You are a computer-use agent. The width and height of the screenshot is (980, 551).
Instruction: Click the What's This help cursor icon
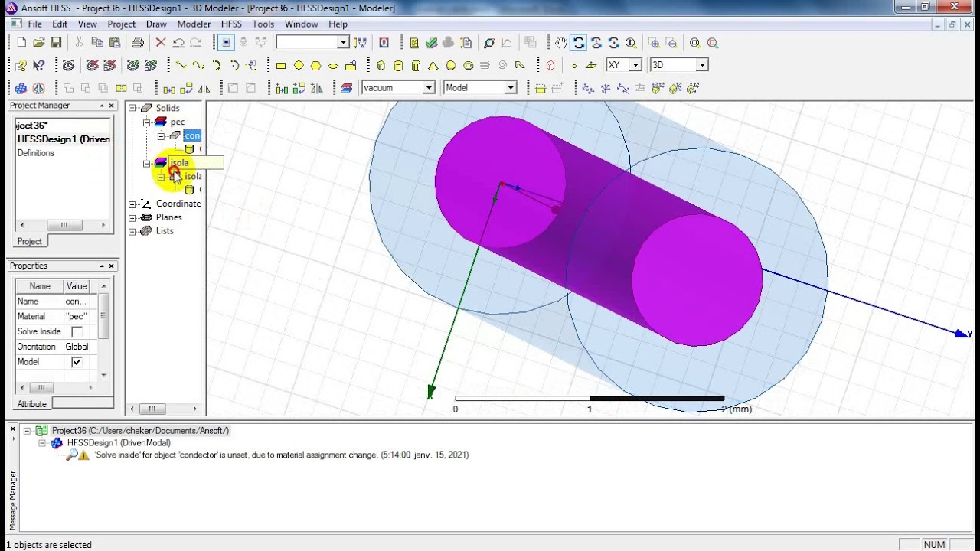pyautogui.click(x=39, y=66)
